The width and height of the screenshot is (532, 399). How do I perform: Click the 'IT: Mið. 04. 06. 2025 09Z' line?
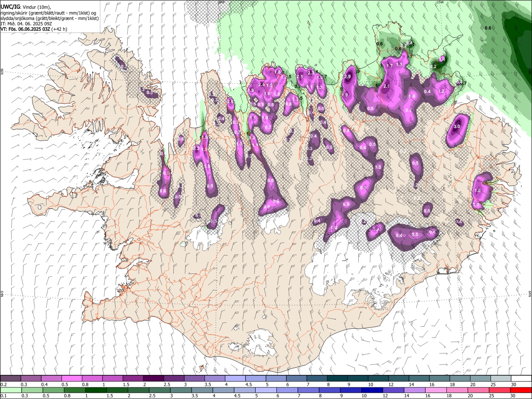26,24
